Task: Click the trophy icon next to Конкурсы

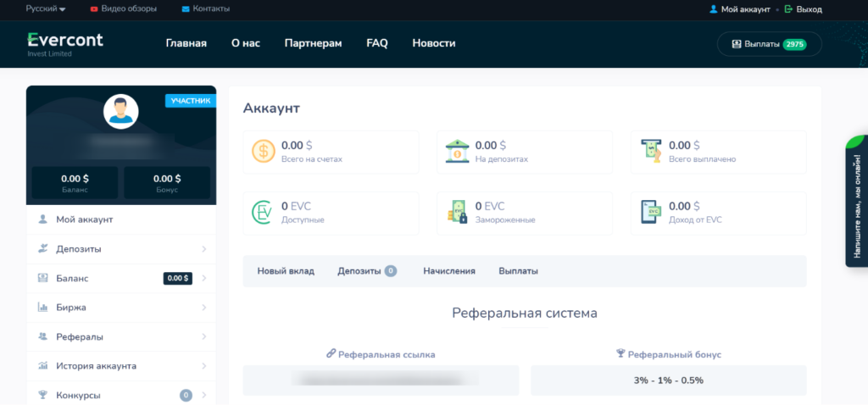Action: click(x=42, y=395)
